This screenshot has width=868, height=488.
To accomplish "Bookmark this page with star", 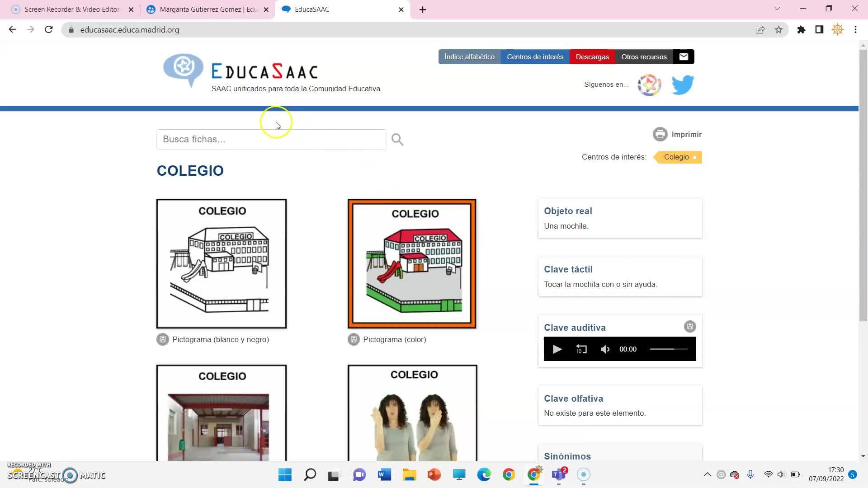I will [778, 30].
